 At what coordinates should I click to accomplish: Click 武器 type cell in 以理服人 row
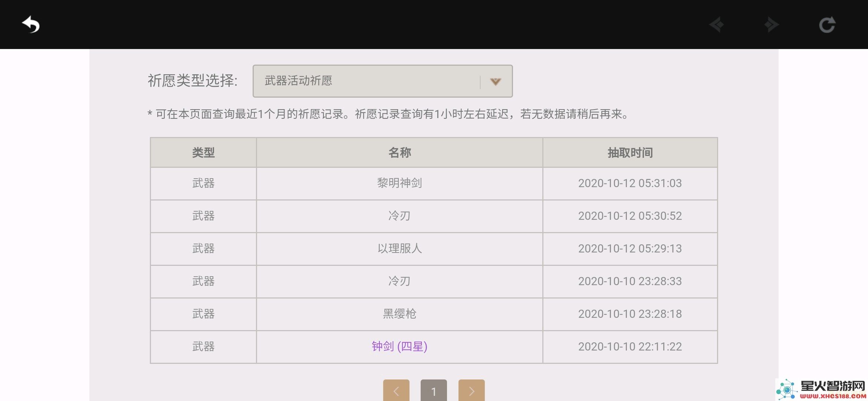pyautogui.click(x=203, y=248)
